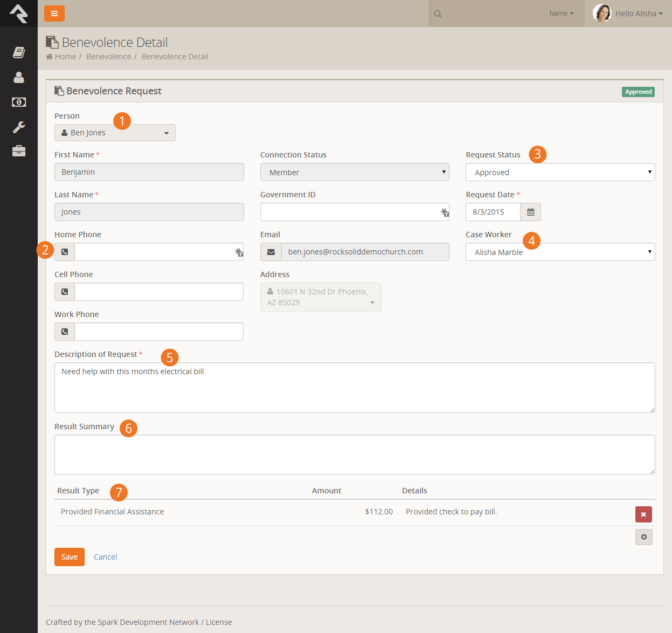Screen dimensions: 672x633
Task: Go to Benevolence breadcrumb link
Action: pyautogui.click(x=108, y=57)
